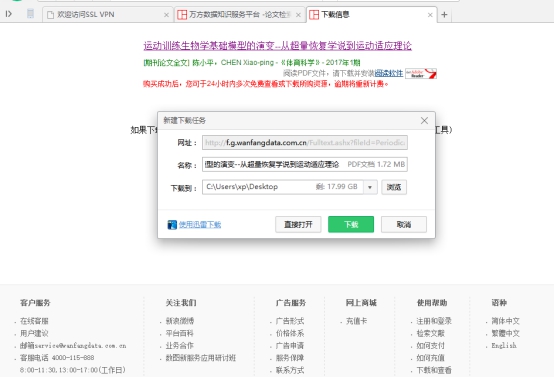Click the green 下载 button

pyautogui.click(x=351, y=224)
